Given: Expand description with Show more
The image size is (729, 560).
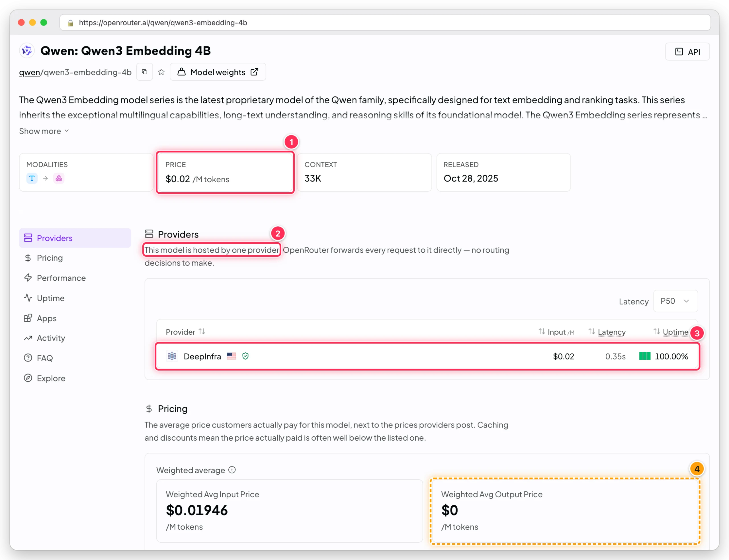Looking at the screenshot, I should click(x=44, y=131).
